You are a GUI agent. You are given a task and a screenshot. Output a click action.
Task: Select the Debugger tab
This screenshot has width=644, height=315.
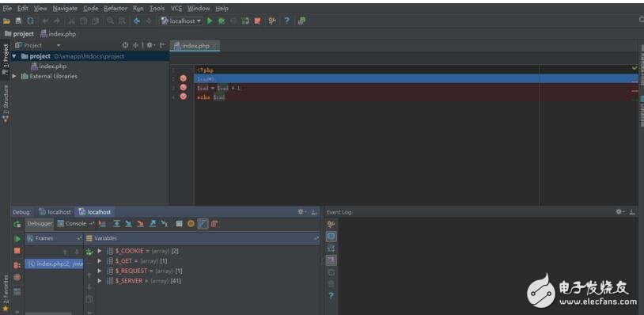40,224
